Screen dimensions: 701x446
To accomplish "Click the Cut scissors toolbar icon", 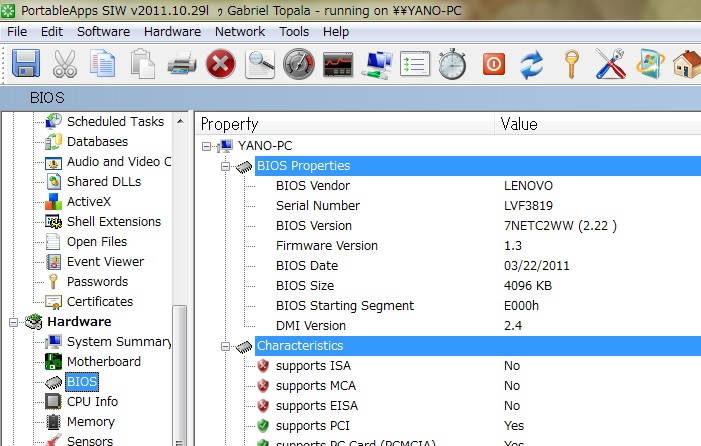I will [65, 64].
